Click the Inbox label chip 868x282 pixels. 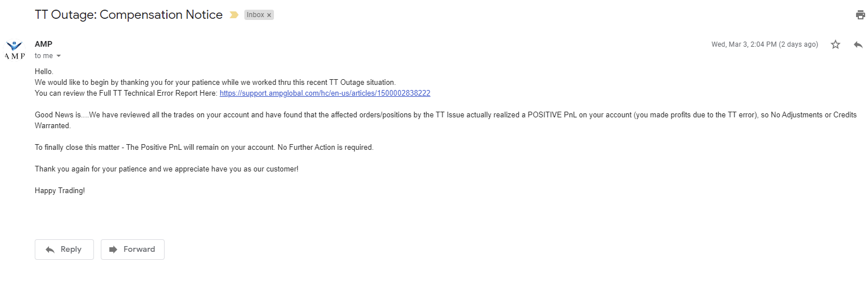pyautogui.click(x=255, y=15)
